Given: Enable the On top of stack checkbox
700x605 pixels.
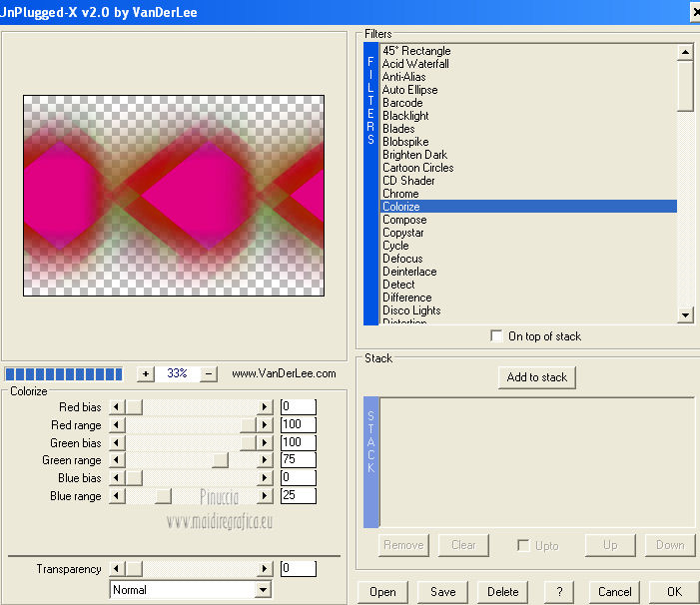Looking at the screenshot, I should click(496, 335).
